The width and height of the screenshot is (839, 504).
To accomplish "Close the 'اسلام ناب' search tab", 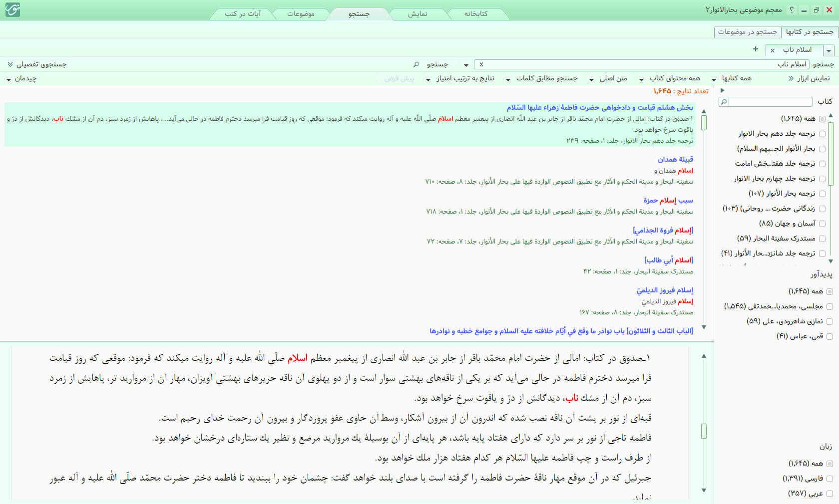I will [773, 50].
